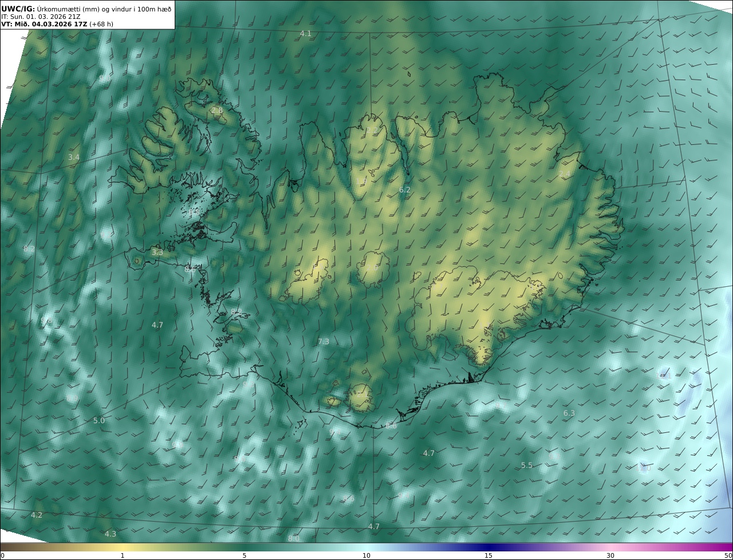Pick the light pink color above the 30 tick
733x560 pixels.
610,547
